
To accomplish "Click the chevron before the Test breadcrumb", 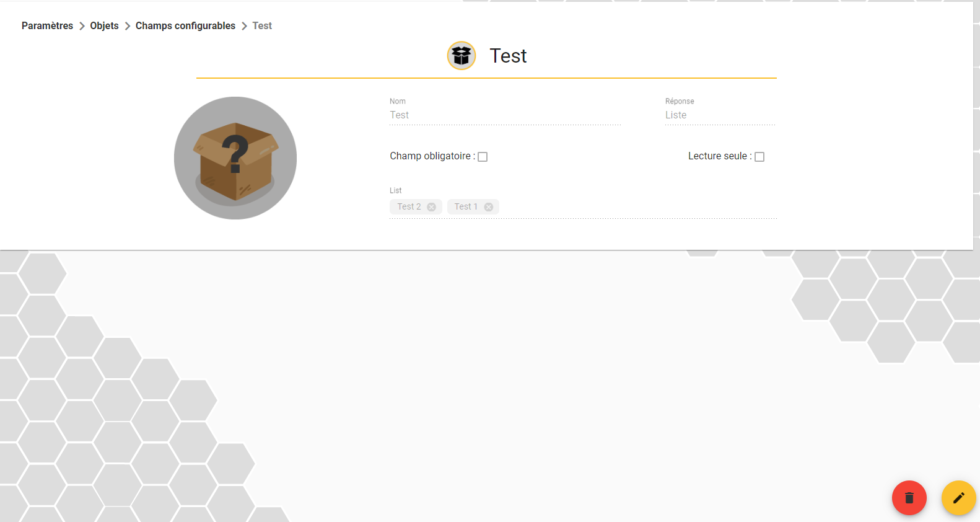I will coord(244,26).
